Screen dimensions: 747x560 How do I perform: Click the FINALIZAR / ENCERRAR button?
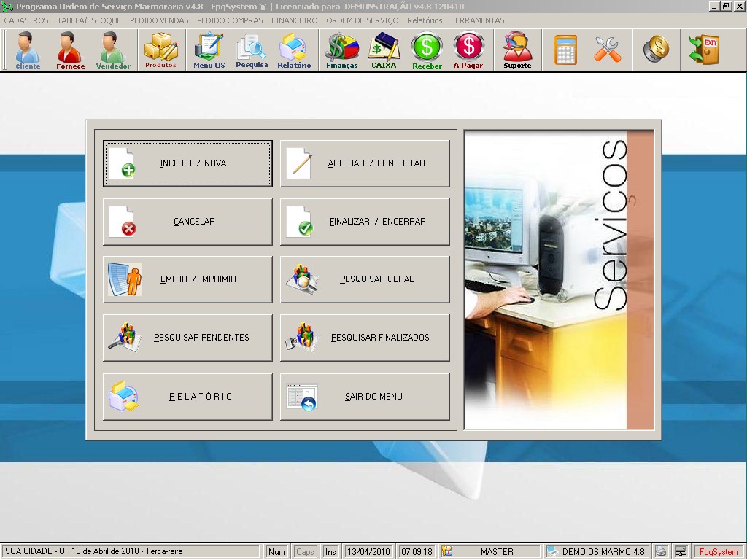pos(365,222)
